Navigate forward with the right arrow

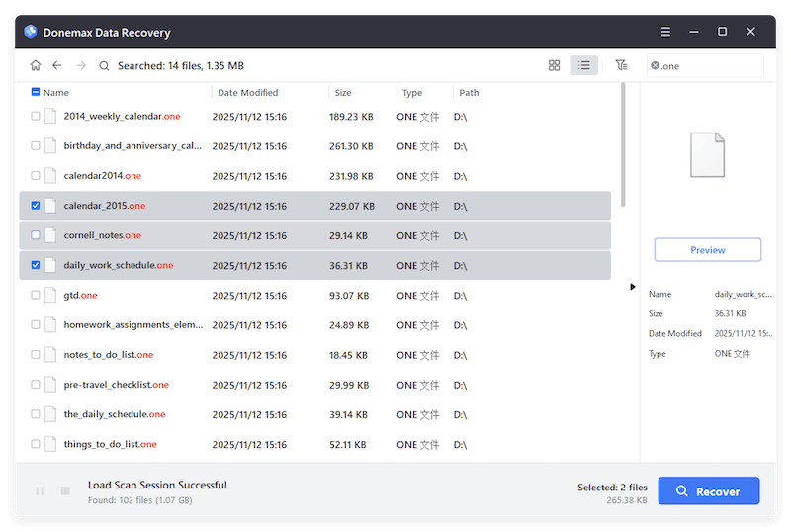(x=81, y=65)
